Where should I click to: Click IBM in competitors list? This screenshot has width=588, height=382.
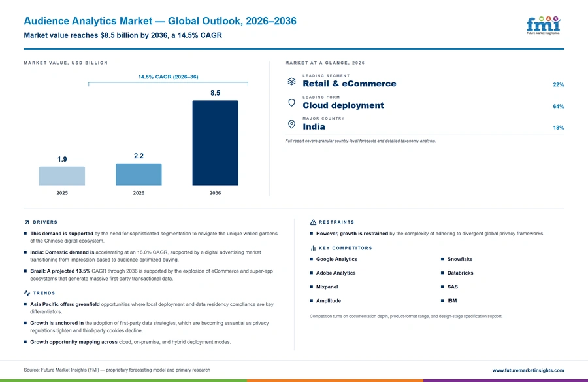pyautogui.click(x=452, y=300)
